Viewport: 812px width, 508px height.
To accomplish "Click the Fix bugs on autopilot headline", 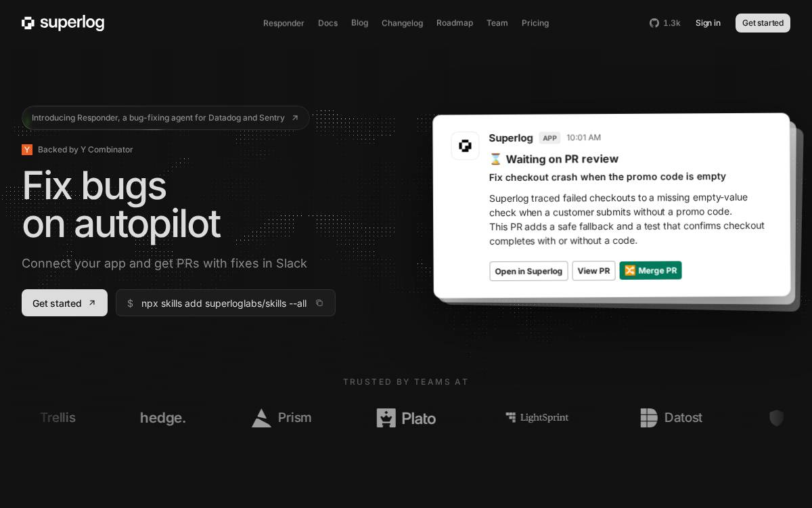I will 121,204.
